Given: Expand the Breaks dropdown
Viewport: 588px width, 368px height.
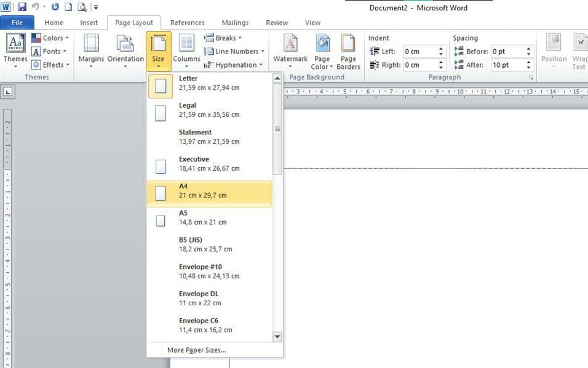Looking at the screenshot, I should coord(223,38).
